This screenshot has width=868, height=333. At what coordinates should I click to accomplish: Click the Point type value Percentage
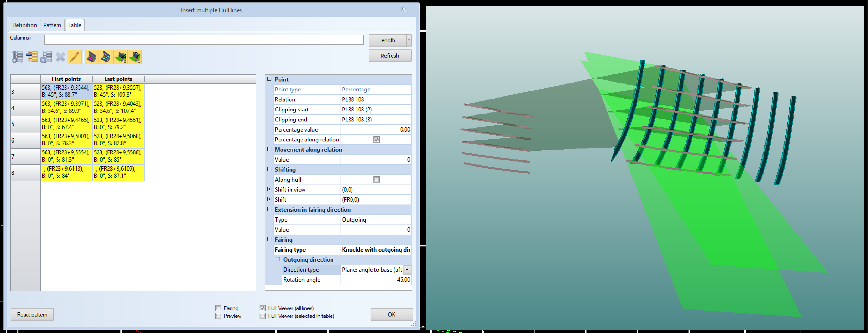pos(376,89)
